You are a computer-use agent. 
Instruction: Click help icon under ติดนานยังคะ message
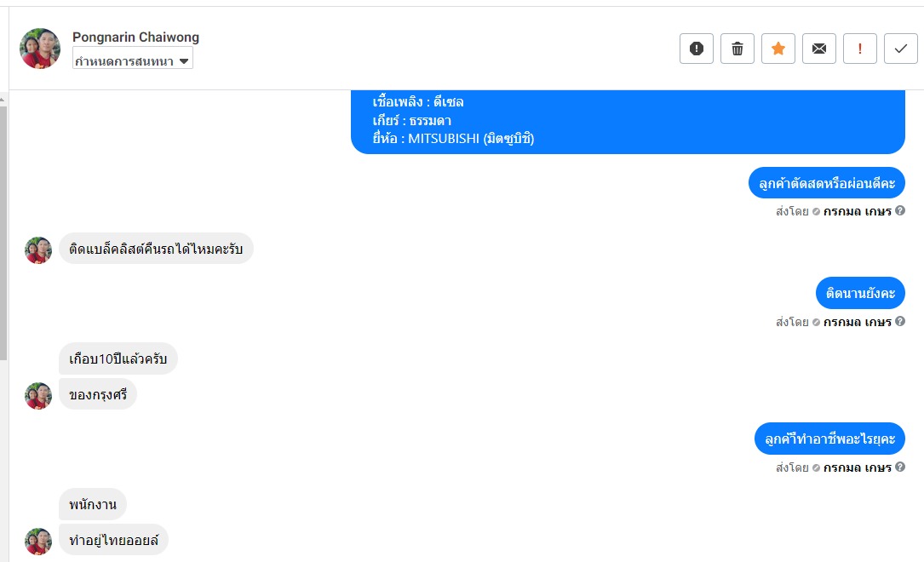[900, 321]
